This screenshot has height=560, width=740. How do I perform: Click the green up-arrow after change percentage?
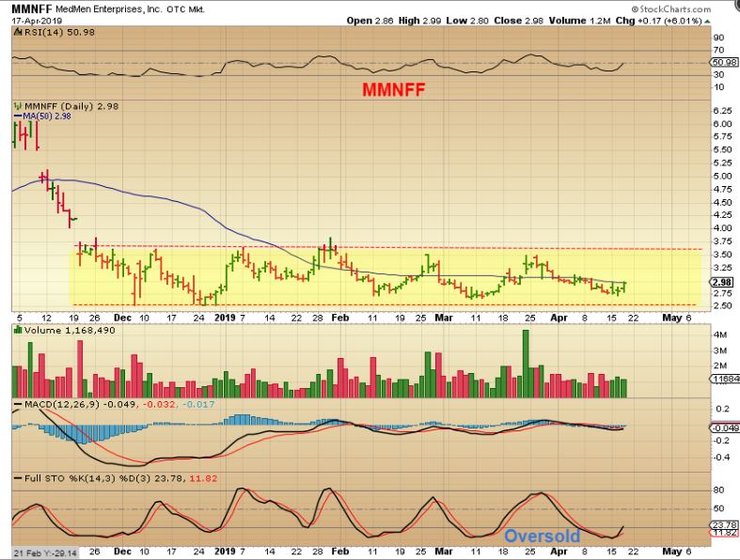click(707, 22)
